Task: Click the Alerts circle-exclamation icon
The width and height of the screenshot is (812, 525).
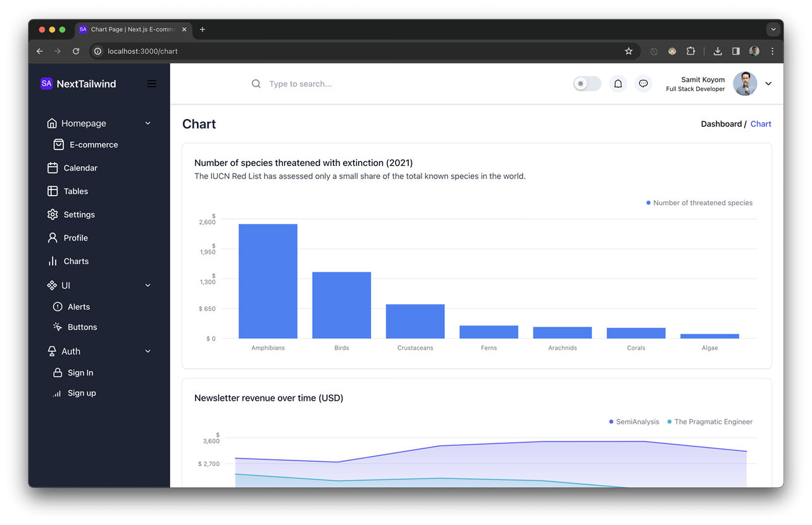Action: pyautogui.click(x=58, y=307)
